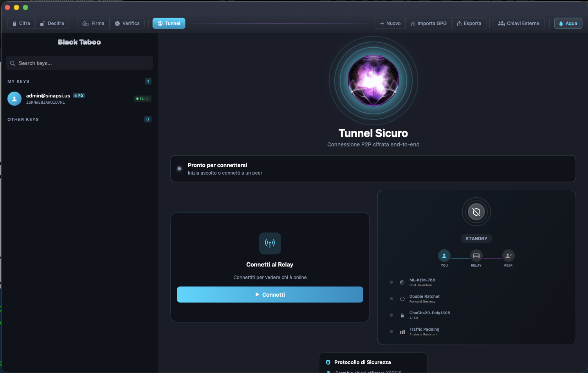Click the RELAY server node icon
Viewport: 588px width, 373px height.
[x=476, y=256]
